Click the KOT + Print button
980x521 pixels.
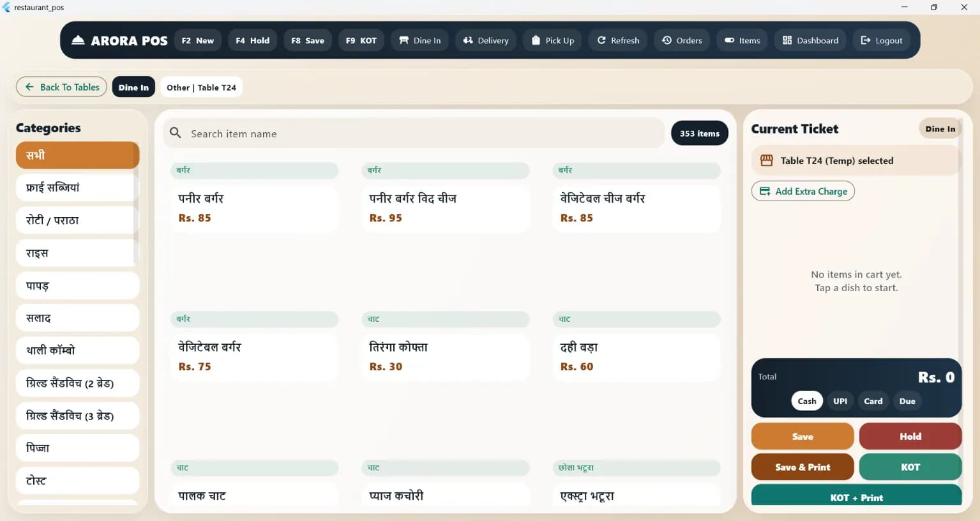tap(857, 495)
